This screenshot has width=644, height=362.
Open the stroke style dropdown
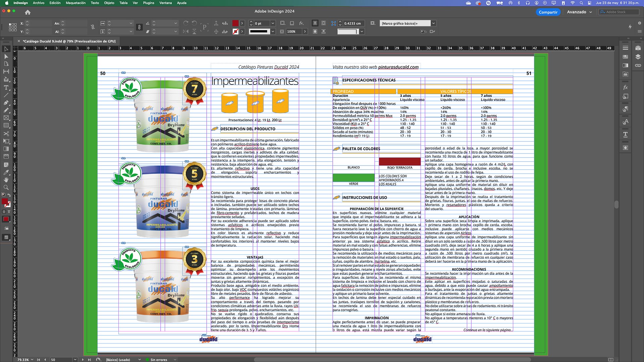click(x=273, y=32)
